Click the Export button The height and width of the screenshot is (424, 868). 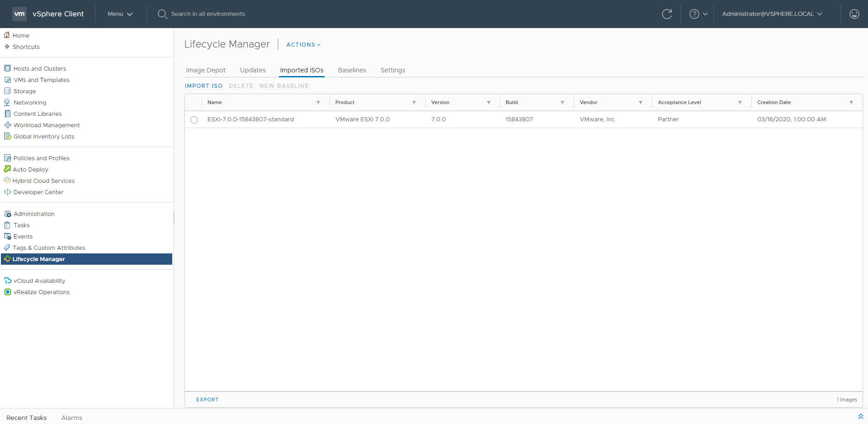pos(207,400)
